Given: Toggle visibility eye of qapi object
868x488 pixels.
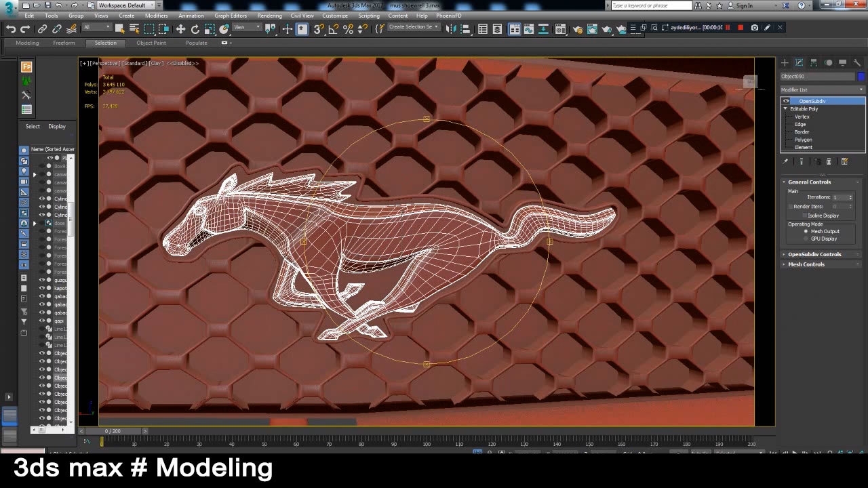Looking at the screenshot, I should 42,321.
